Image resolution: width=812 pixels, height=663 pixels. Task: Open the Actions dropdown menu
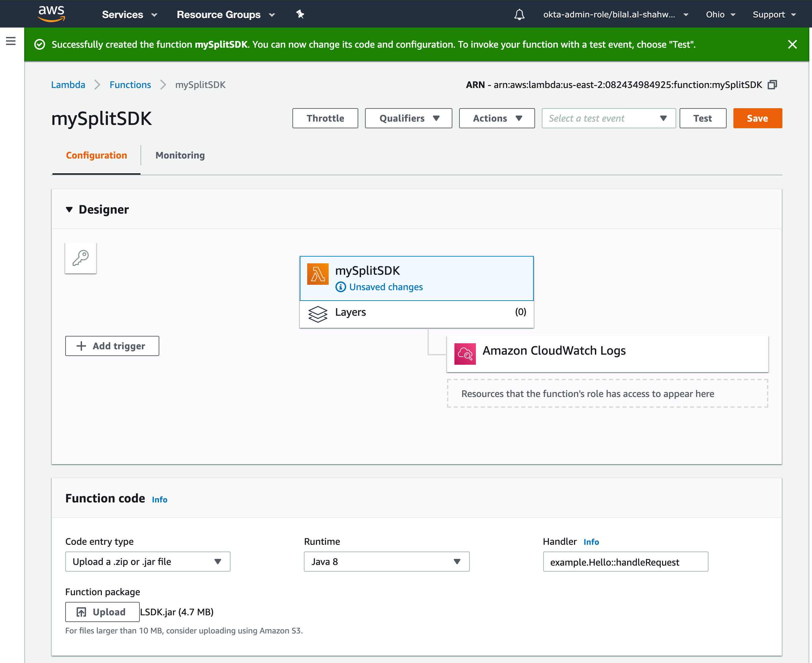pos(496,118)
